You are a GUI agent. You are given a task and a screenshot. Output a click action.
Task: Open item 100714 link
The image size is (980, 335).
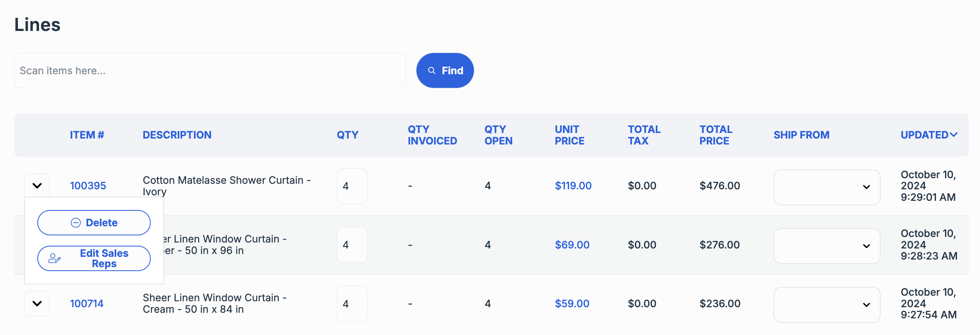tap(86, 304)
